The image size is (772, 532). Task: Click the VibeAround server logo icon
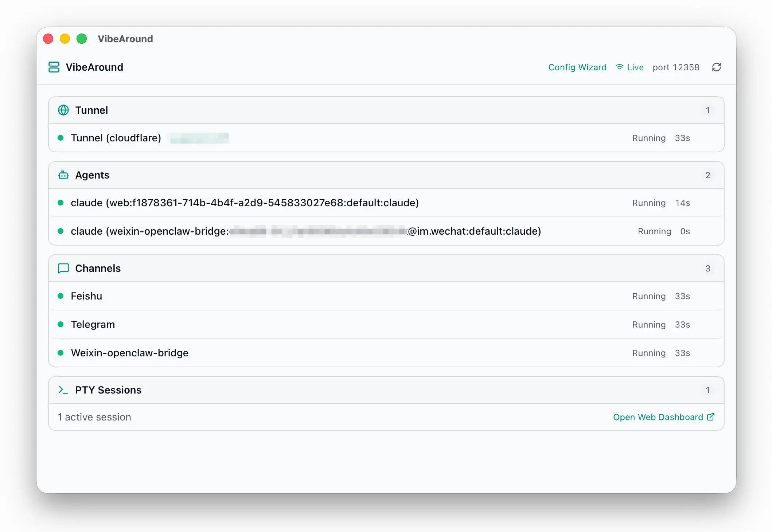pos(54,67)
